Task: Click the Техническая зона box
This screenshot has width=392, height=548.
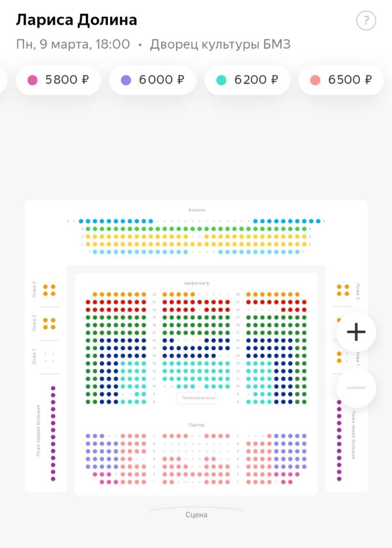Action: coord(196,398)
